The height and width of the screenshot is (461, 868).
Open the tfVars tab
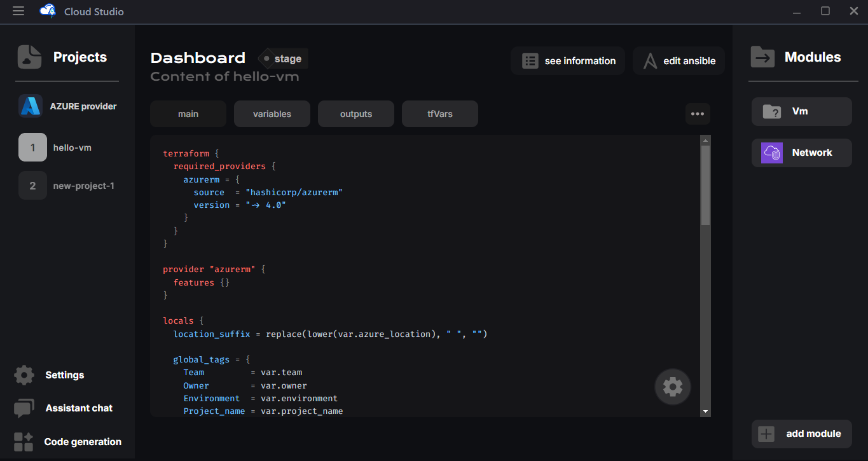click(440, 114)
